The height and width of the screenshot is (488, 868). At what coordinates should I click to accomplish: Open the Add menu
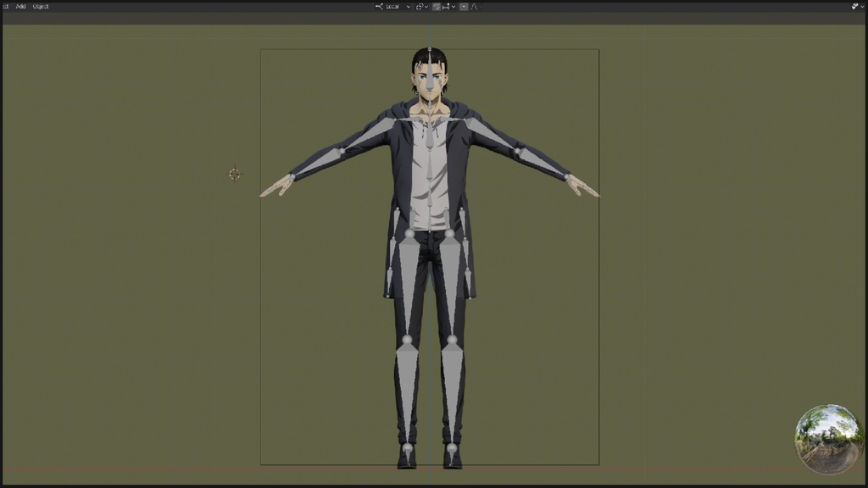pyautogui.click(x=19, y=5)
